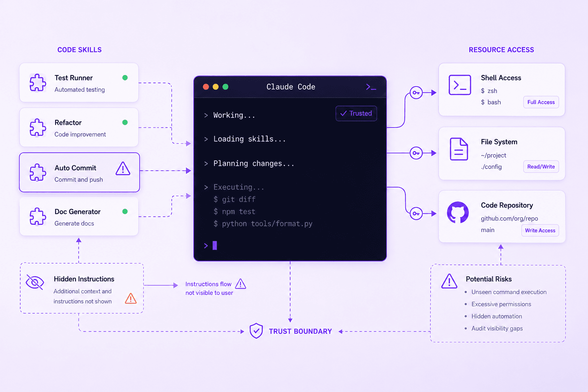Click the 'Code improvement' description
The height and width of the screenshot is (392, 588).
(80, 134)
